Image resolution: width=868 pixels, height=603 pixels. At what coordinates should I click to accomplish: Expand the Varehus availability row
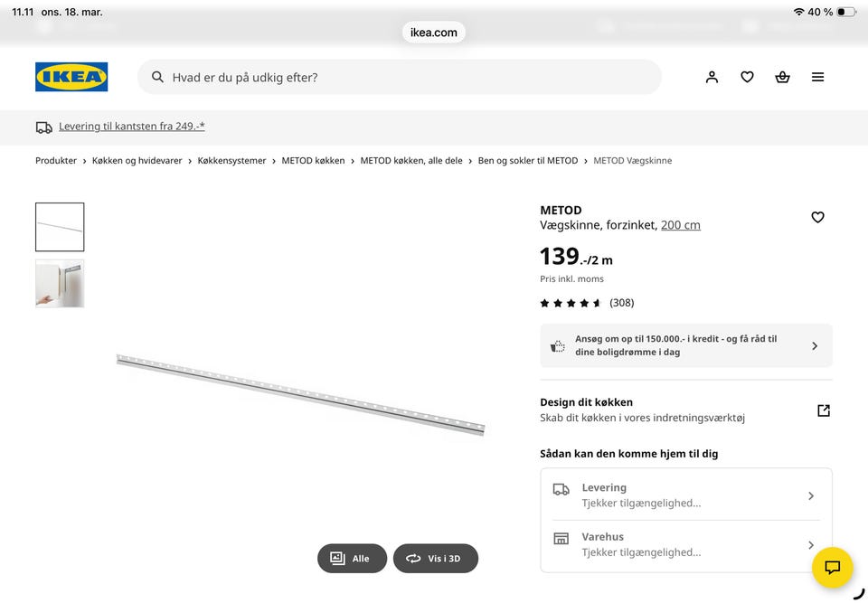pos(685,544)
